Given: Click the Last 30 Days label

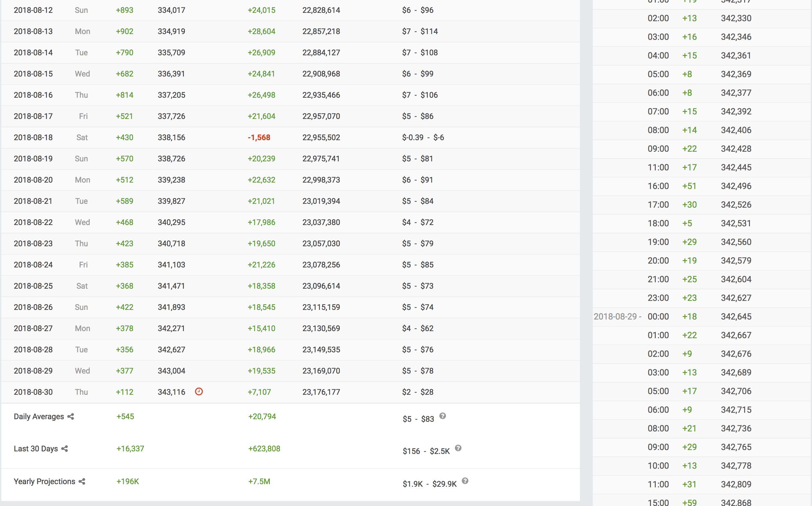Looking at the screenshot, I should [36, 448].
